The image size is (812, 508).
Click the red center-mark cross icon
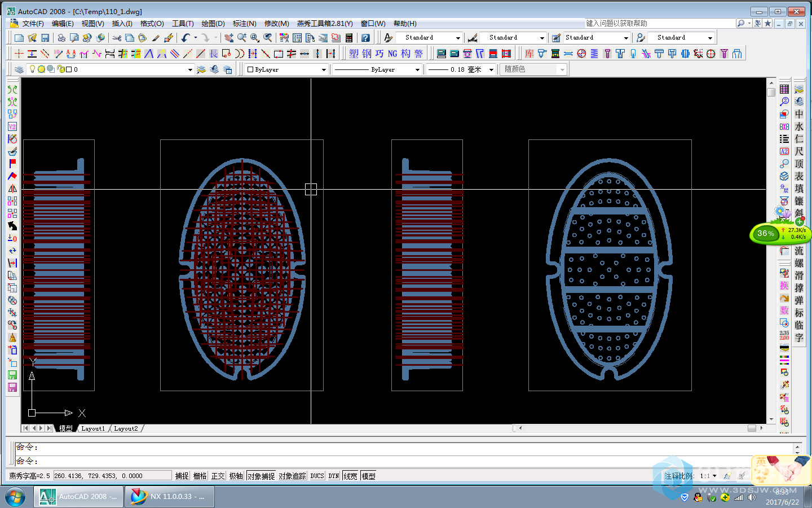[x=19, y=54]
